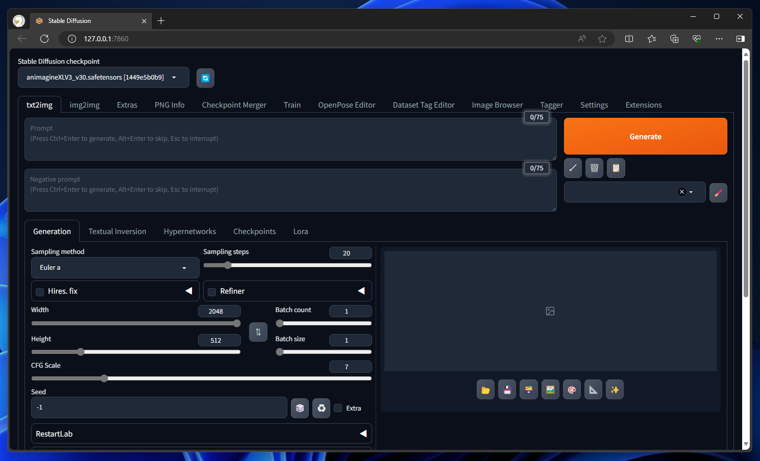Send image to extras ruler icon

[593, 390]
